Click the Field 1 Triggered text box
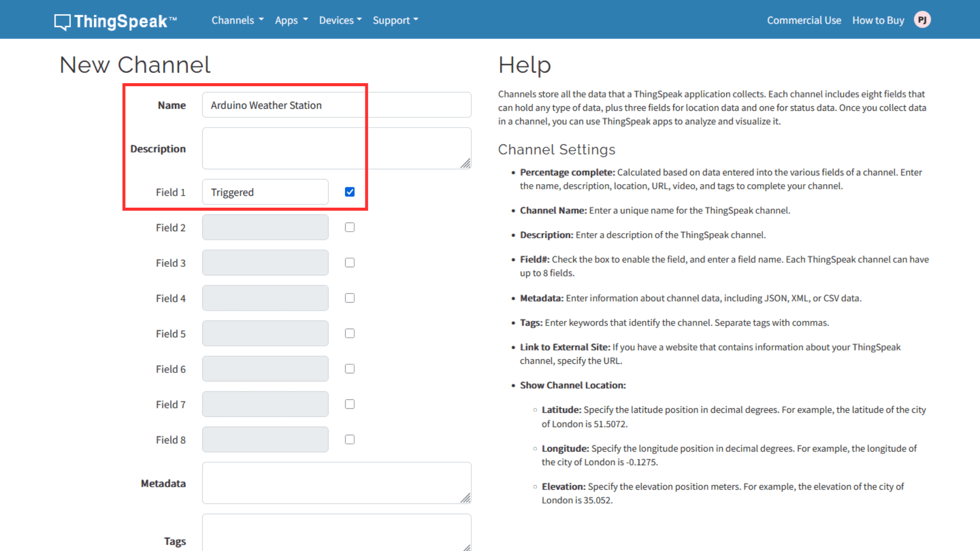The height and width of the screenshot is (551, 980). pos(265,192)
